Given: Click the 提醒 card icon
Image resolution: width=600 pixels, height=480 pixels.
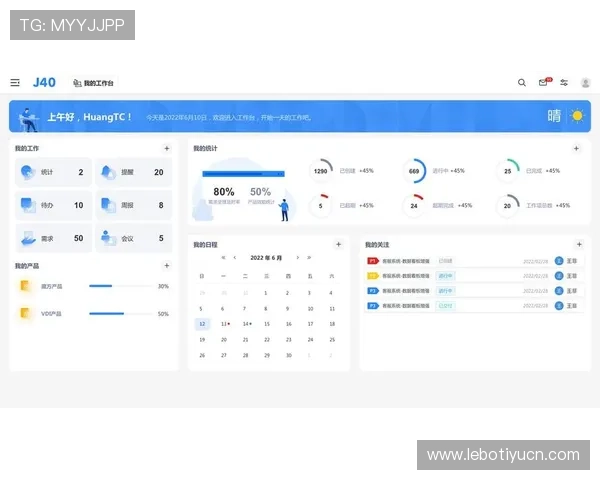Looking at the screenshot, I should 107,172.
